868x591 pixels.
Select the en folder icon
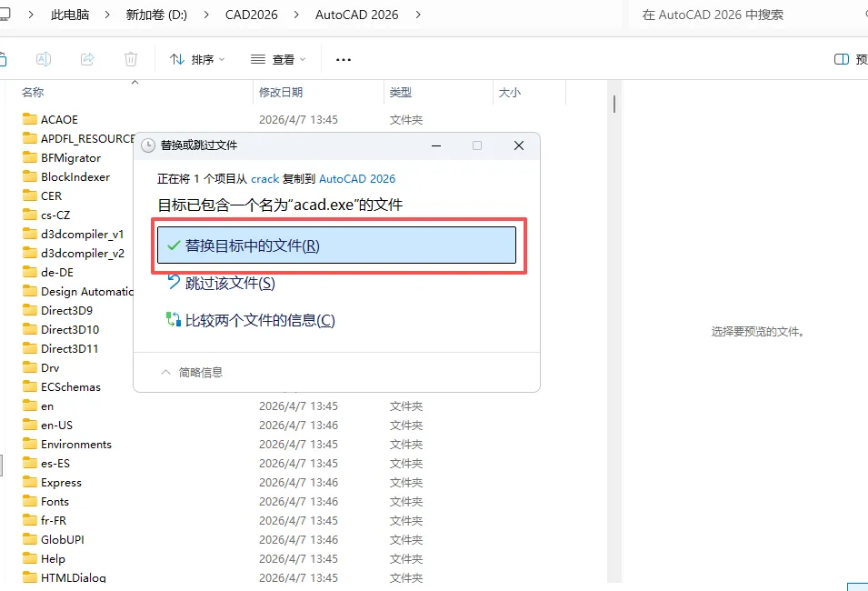(x=30, y=406)
